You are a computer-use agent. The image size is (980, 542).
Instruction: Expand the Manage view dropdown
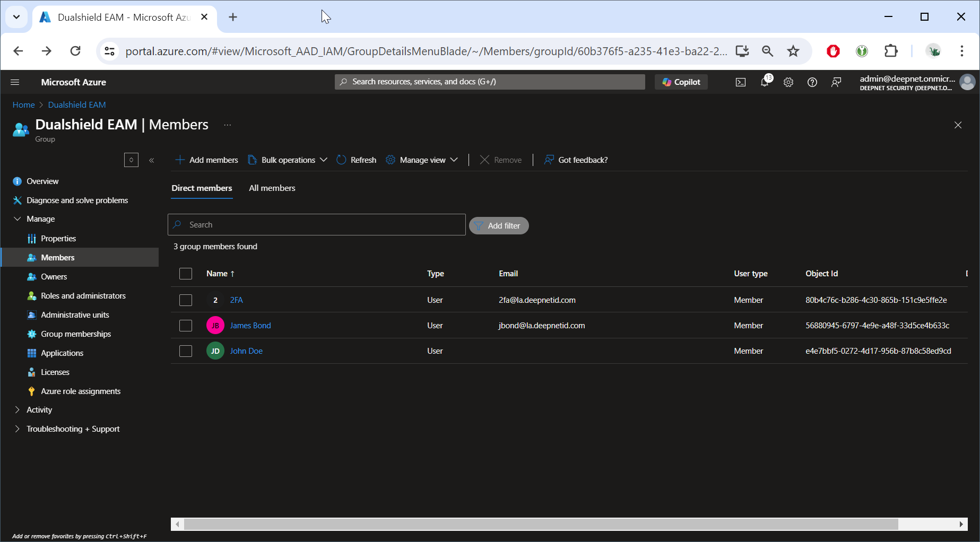pos(422,160)
